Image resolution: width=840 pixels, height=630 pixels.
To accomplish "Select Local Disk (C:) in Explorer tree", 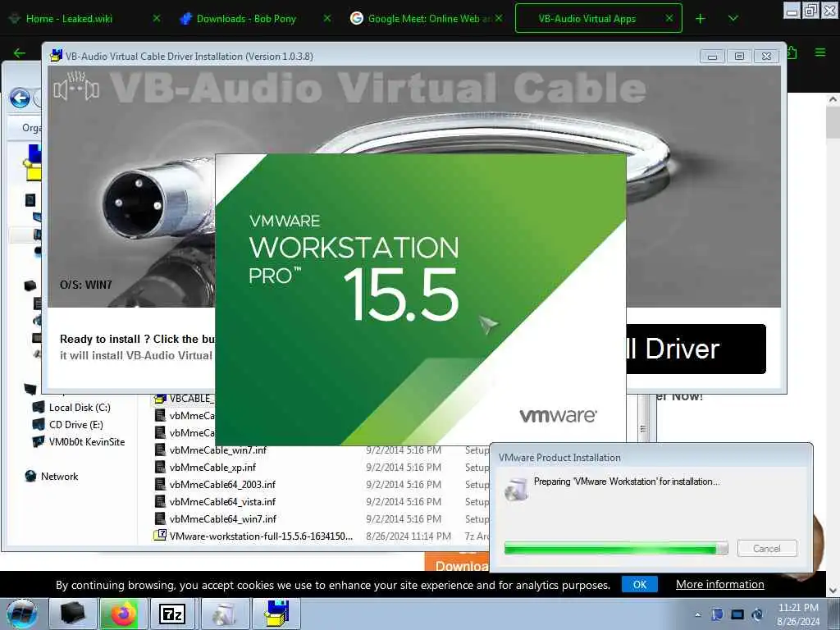I will 80,408.
